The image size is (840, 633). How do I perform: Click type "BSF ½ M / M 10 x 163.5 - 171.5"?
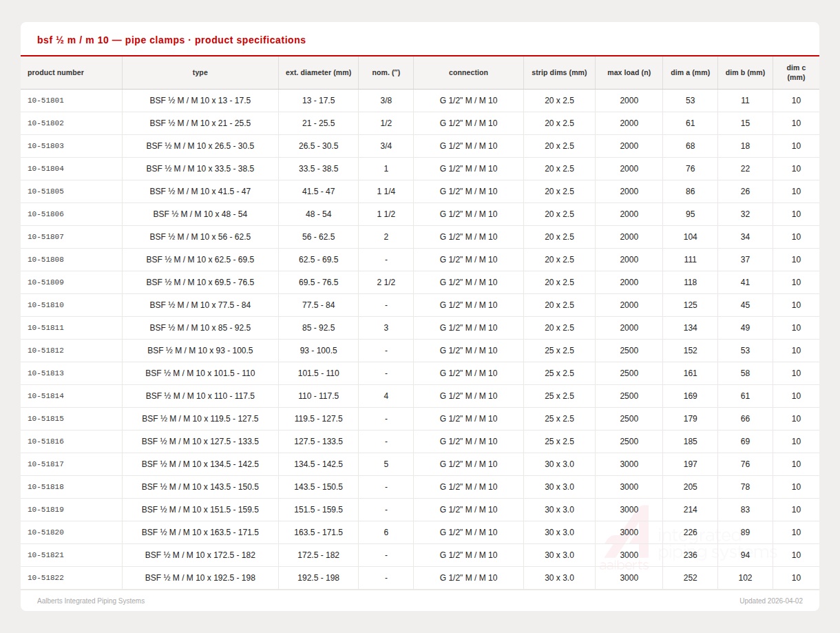click(200, 532)
